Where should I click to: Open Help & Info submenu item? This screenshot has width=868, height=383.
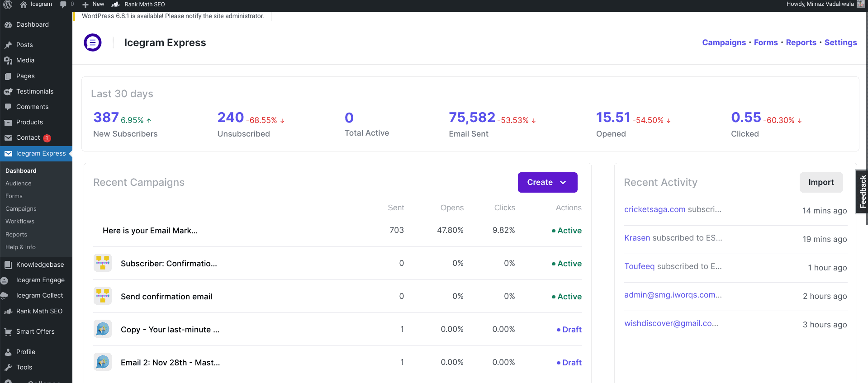(20, 247)
